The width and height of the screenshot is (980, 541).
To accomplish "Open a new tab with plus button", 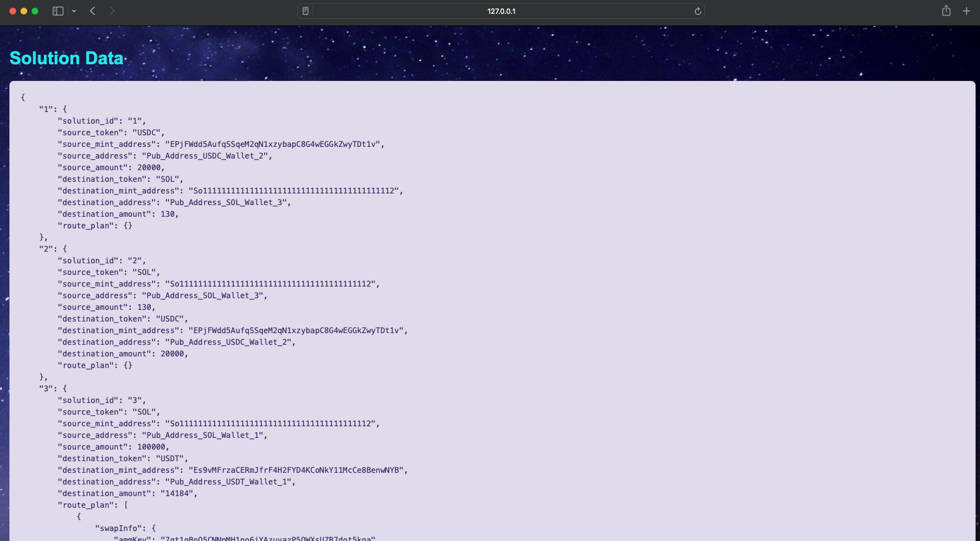I will (x=966, y=11).
